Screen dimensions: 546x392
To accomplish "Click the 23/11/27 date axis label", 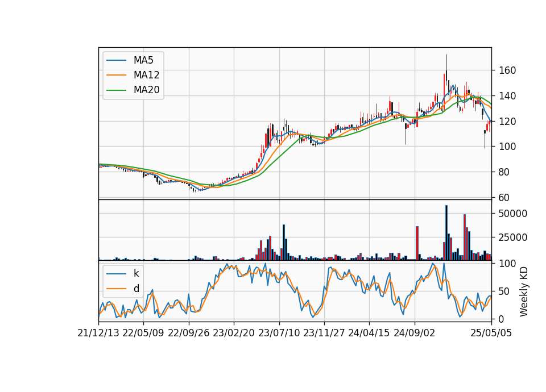I will 324,333.
